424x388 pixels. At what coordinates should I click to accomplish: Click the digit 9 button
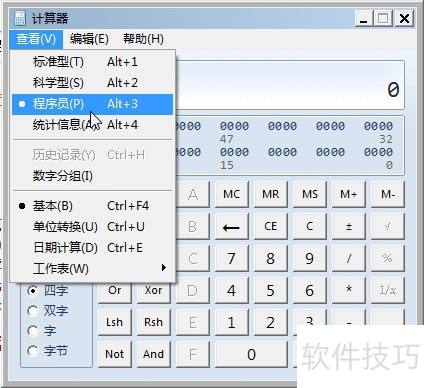coord(310,258)
